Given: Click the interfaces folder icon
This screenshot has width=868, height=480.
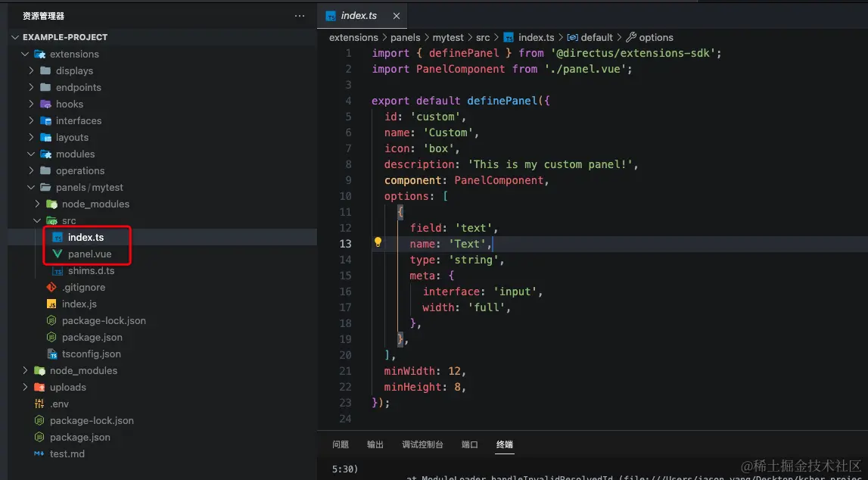Looking at the screenshot, I should pos(45,120).
